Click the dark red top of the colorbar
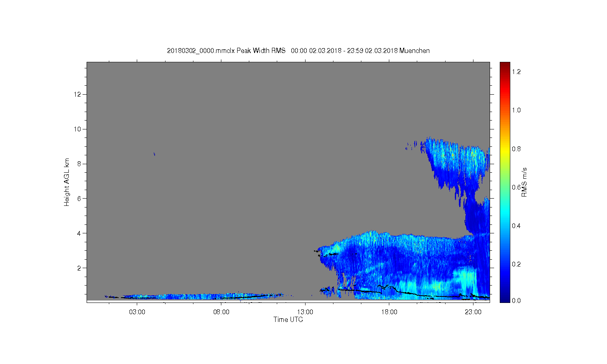Viewport: 607px width, 364px height. 505,65
